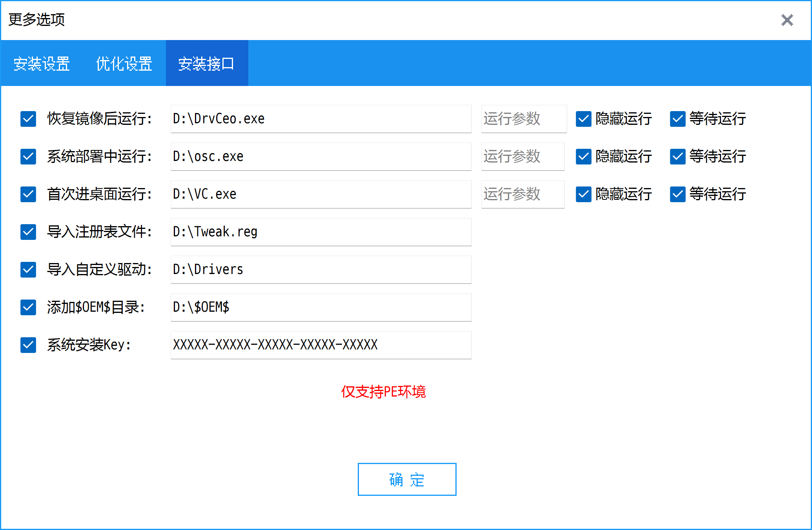Click 运行参数 field in 首次进桌面运行 row
The image size is (812, 530).
click(523, 194)
